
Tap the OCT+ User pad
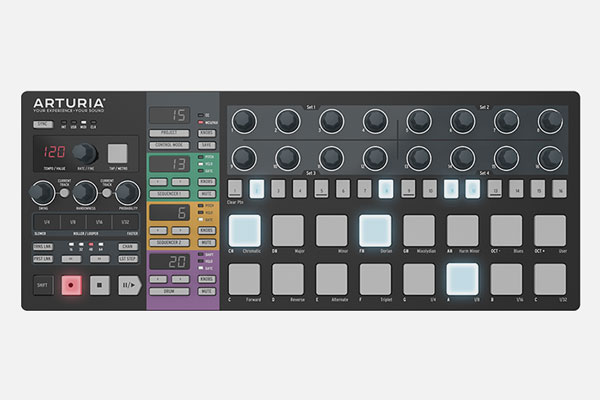click(x=550, y=230)
